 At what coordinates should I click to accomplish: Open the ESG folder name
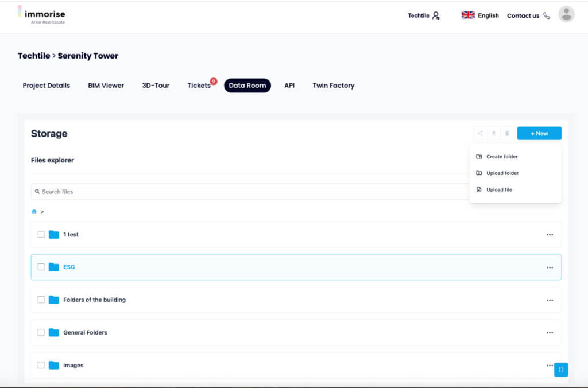[x=69, y=267]
